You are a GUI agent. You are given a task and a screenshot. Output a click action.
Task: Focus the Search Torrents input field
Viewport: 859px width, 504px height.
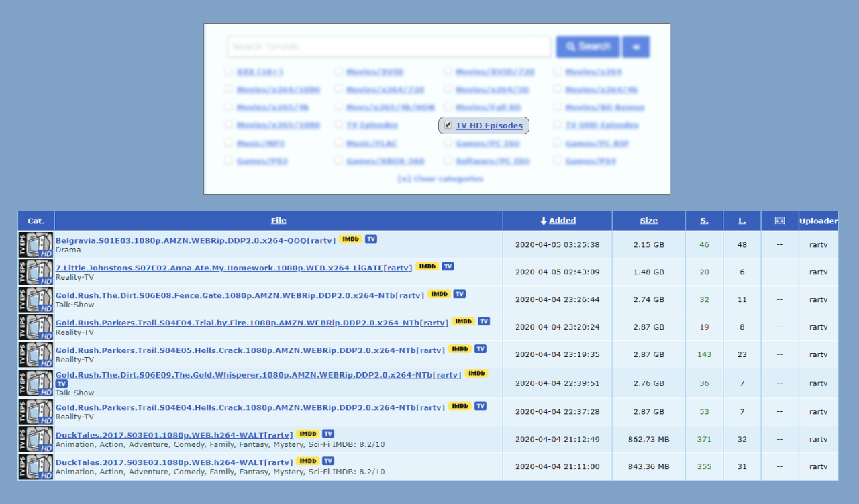click(x=389, y=47)
